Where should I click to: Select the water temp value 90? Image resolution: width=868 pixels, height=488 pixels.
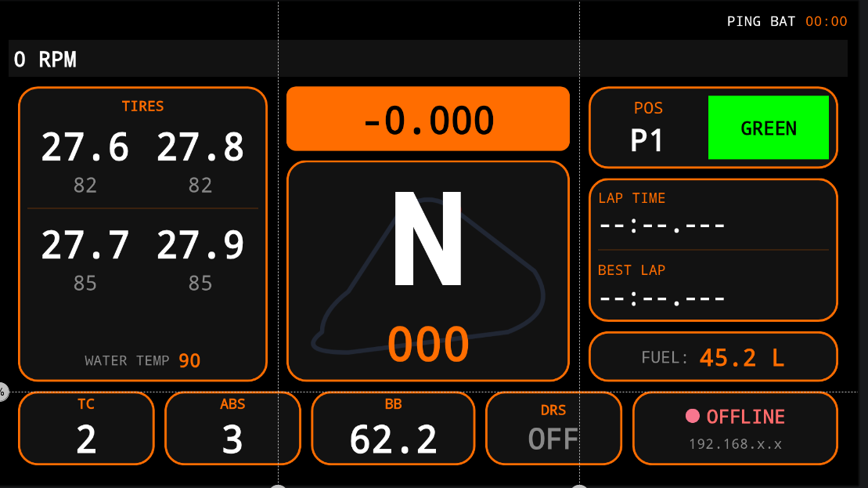[x=189, y=360]
